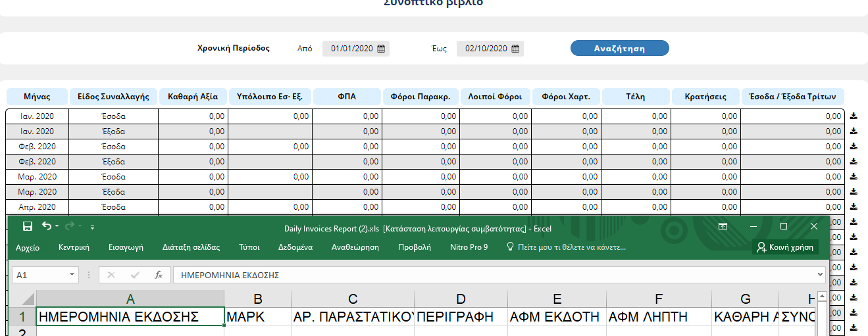Viewport: 868px width, 336px height.
Task: Click the Αναζήτηση search button
Action: click(619, 49)
